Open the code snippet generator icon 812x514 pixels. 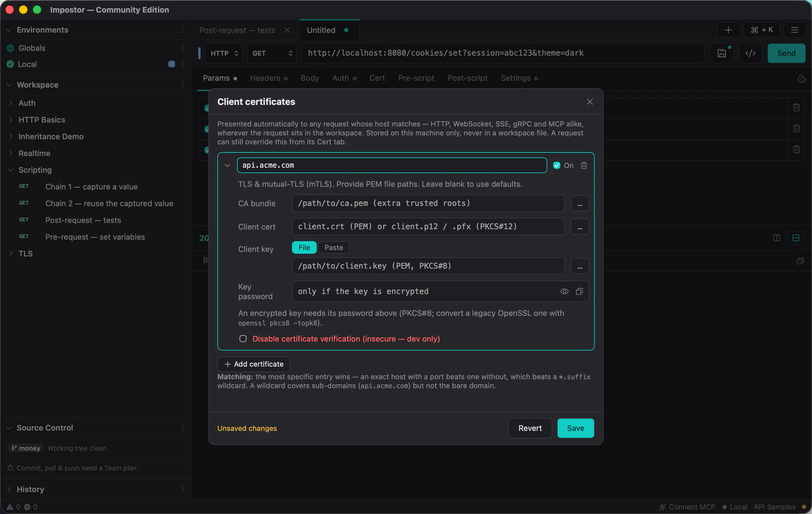[x=751, y=53]
